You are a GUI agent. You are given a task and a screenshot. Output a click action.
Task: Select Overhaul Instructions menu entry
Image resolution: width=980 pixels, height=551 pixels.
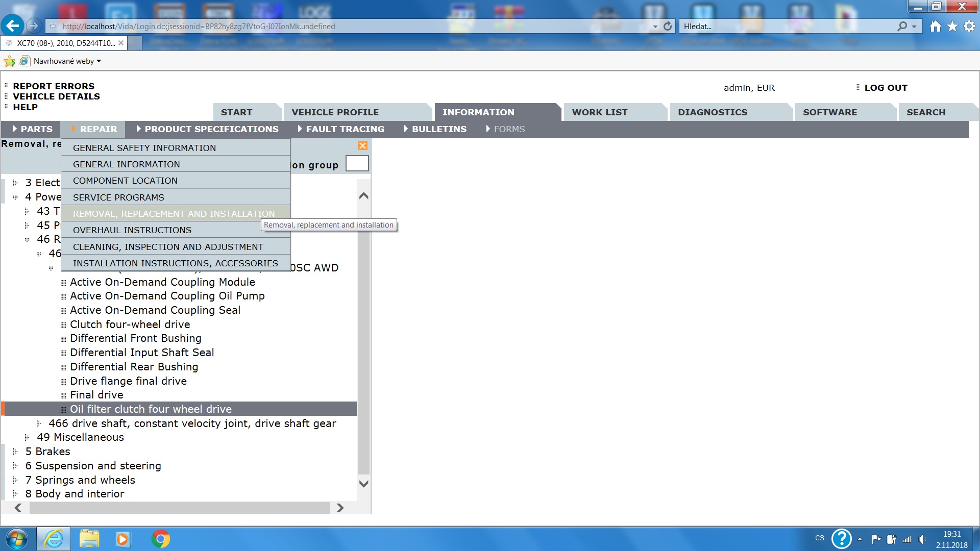coord(132,230)
